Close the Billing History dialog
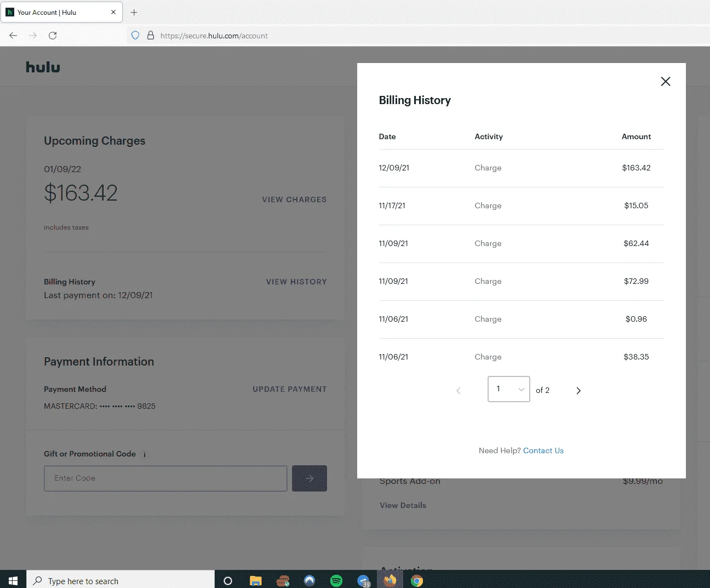This screenshot has height=588, width=710. tap(666, 82)
